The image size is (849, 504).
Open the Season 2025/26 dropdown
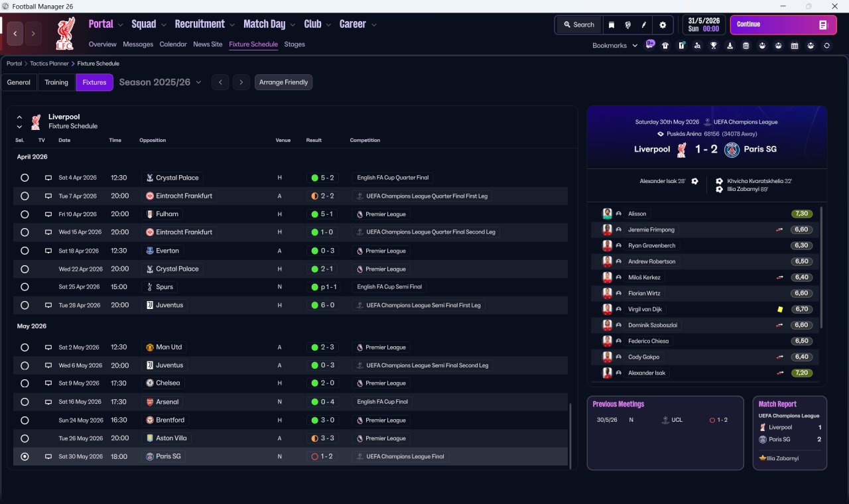pyautogui.click(x=161, y=82)
